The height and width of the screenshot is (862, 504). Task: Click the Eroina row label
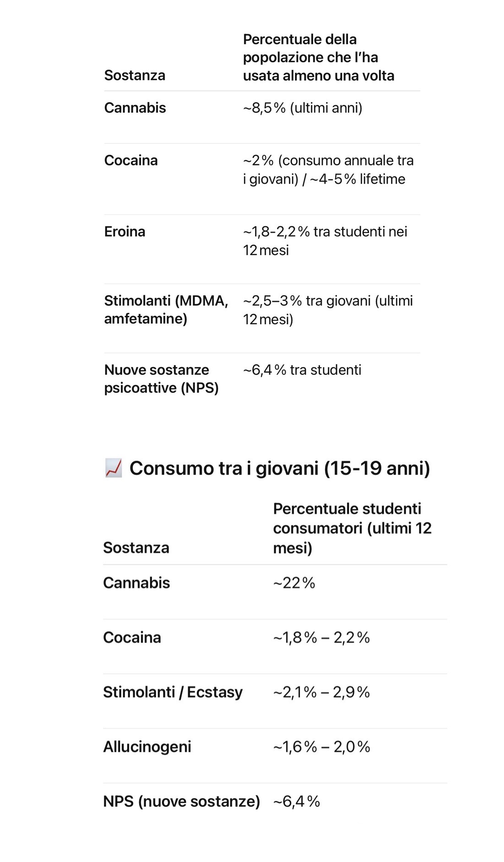click(x=125, y=231)
